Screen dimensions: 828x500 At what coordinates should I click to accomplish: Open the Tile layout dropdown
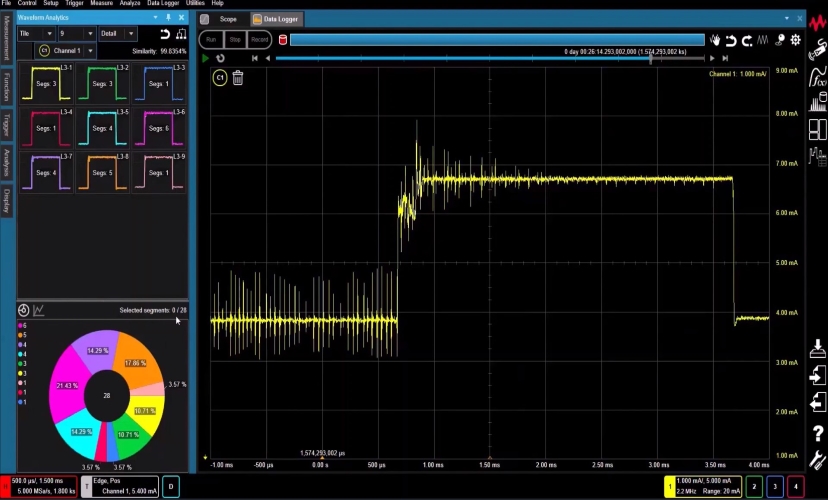point(36,34)
